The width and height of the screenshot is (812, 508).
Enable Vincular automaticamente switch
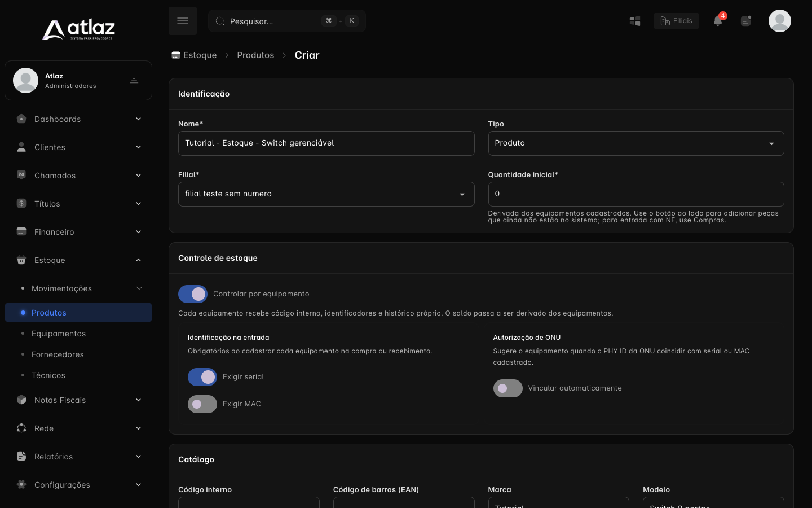click(x=508, y=388)
